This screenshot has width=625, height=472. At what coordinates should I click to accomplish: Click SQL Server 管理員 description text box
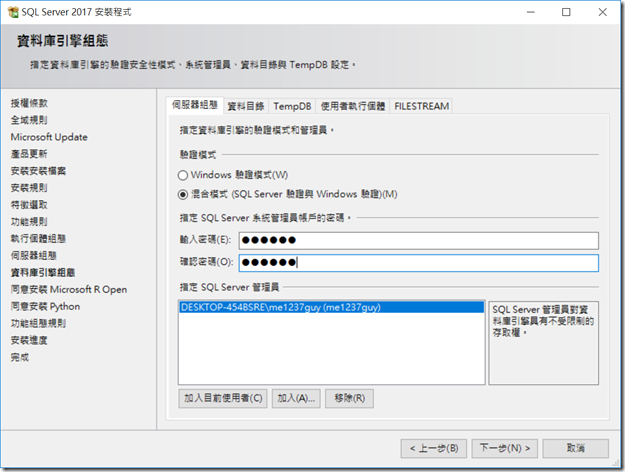pos(544,343)
